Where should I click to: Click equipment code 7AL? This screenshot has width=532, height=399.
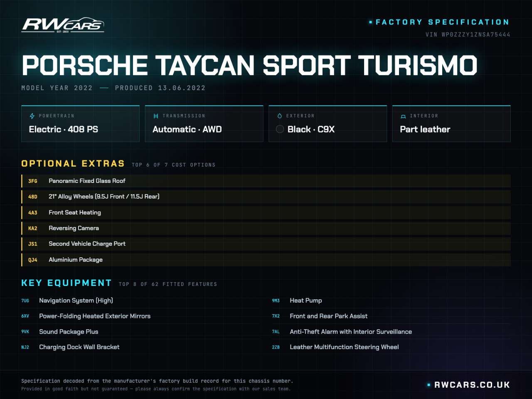point(276,332)
